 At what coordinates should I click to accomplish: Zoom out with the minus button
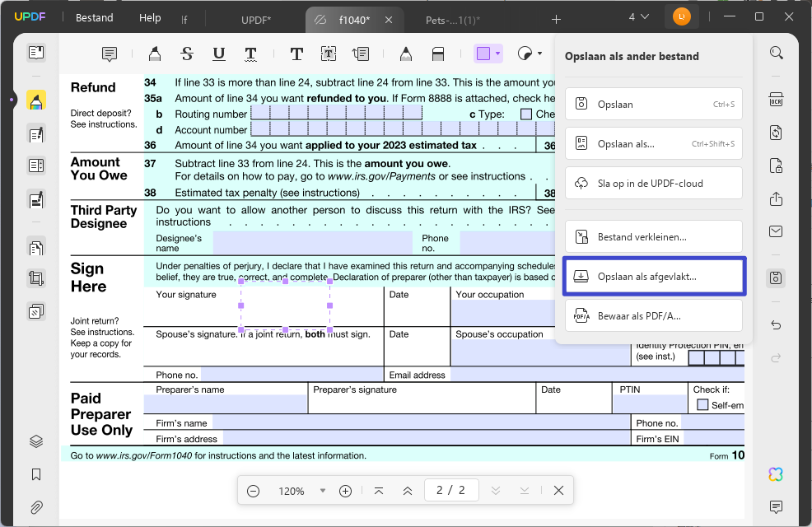(x=253, y=491)
